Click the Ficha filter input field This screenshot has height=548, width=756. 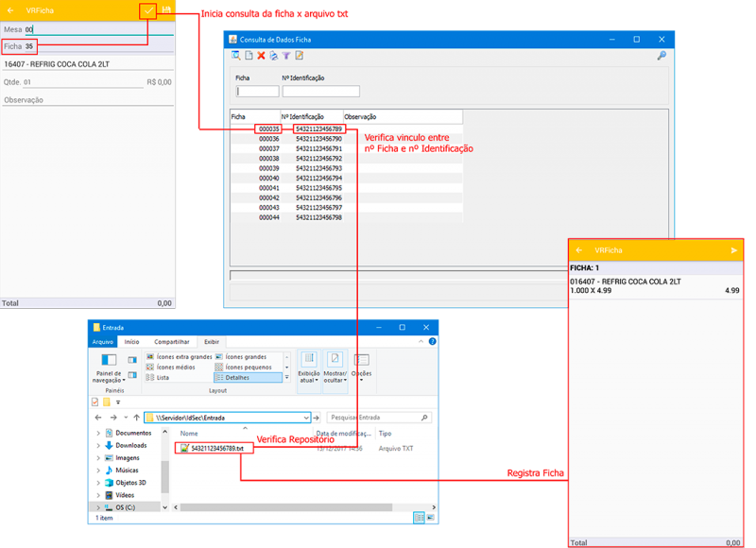pos(257,91)
